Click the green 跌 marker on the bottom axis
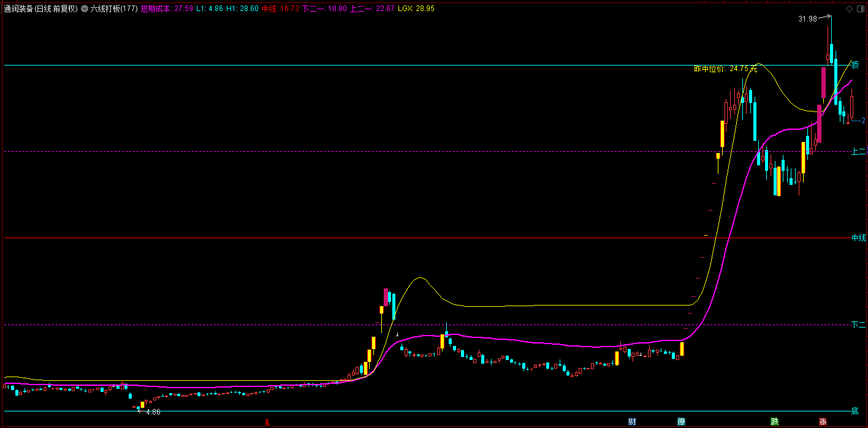 [x=774, y=421]
